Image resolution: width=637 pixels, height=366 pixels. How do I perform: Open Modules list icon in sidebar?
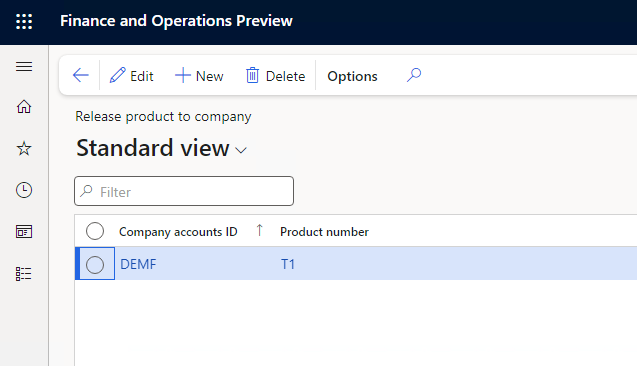point(24,274)
